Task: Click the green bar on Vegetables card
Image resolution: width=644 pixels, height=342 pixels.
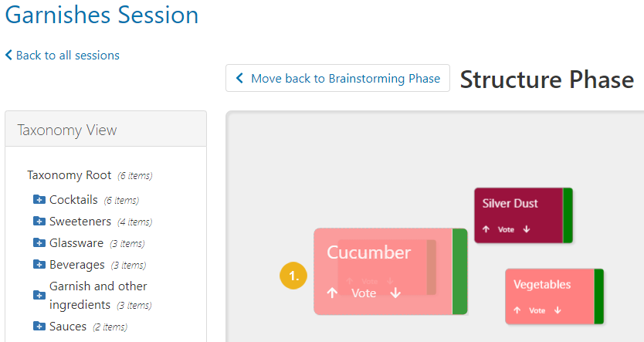Action: click(598, 296)
